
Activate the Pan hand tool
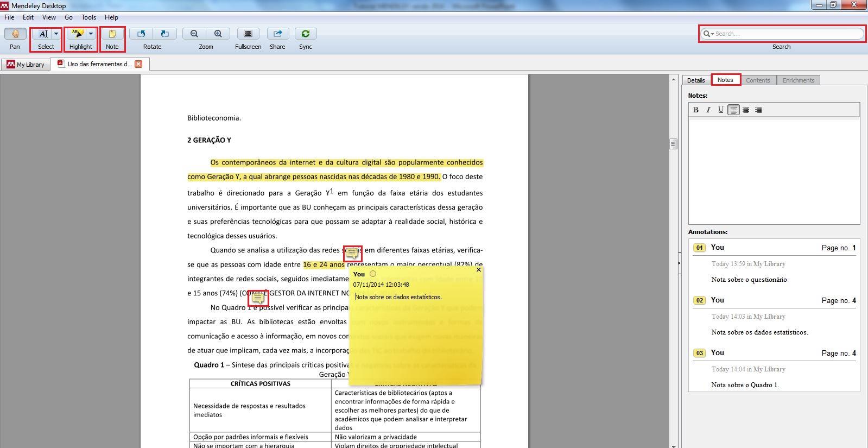15,34
